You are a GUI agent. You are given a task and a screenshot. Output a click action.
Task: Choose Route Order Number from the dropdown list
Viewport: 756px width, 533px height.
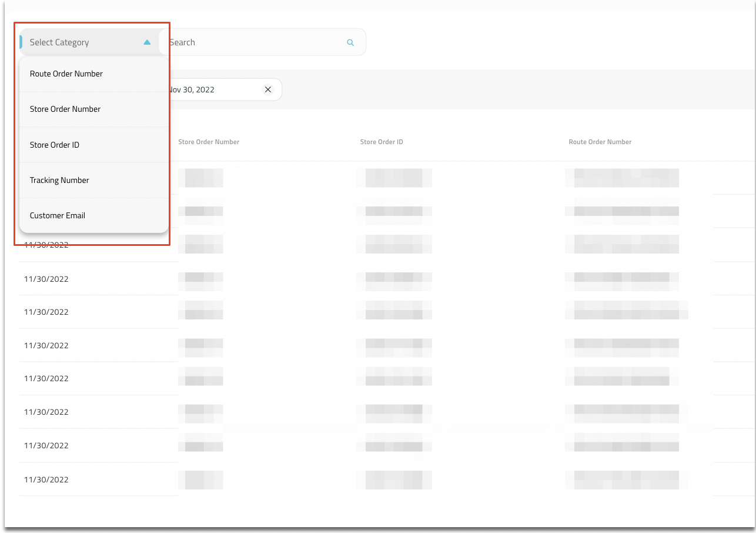pyautogui.click(x=66, y=74)
